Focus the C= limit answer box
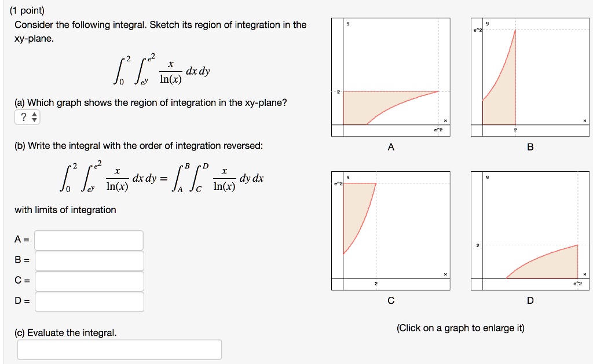This screenshot has width=593, height=364. click(89, 281)
